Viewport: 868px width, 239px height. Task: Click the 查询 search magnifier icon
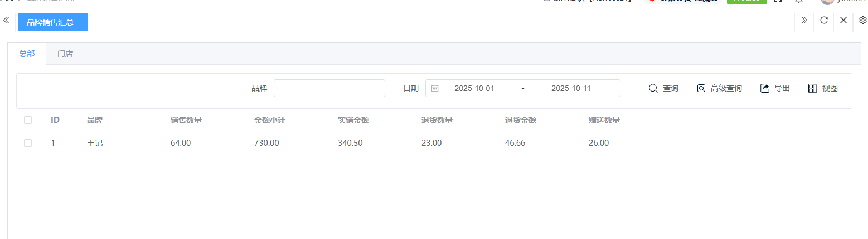pyautogui.click(x=653, y=88)
